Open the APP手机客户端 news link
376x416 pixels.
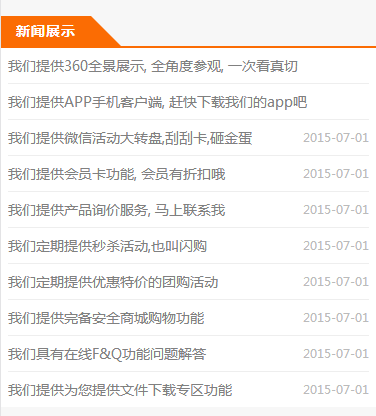[x=157, y=102]
